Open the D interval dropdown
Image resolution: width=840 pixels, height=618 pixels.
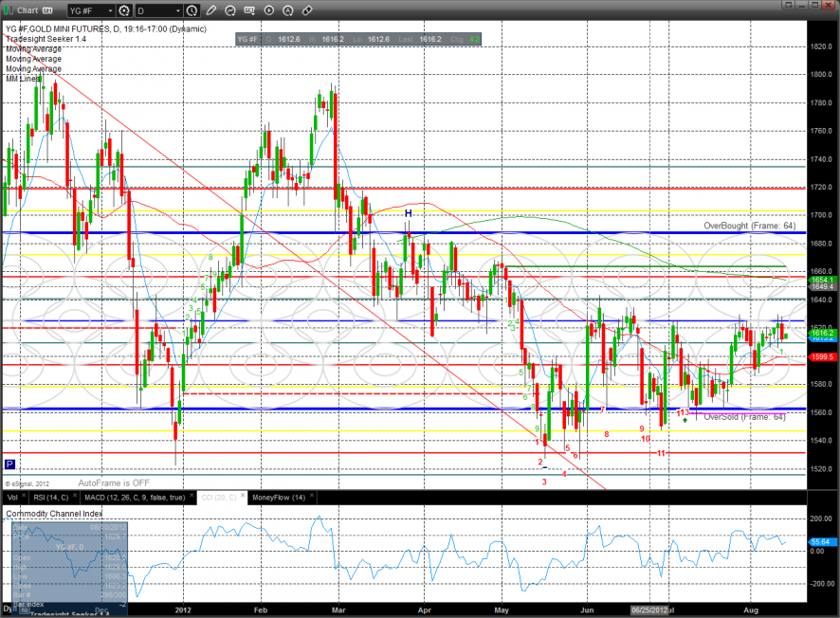tap(177, 11)
